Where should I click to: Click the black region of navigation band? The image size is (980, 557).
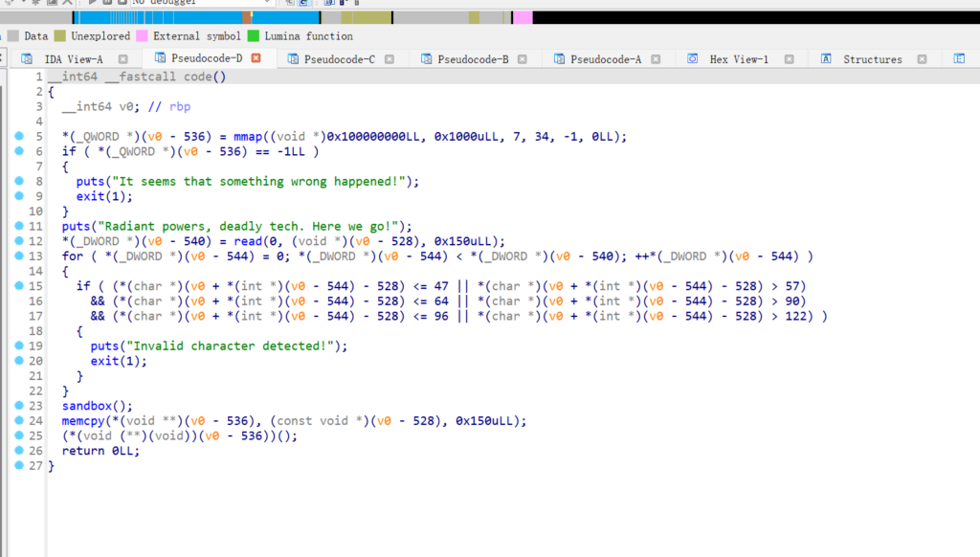coord(746,17)
